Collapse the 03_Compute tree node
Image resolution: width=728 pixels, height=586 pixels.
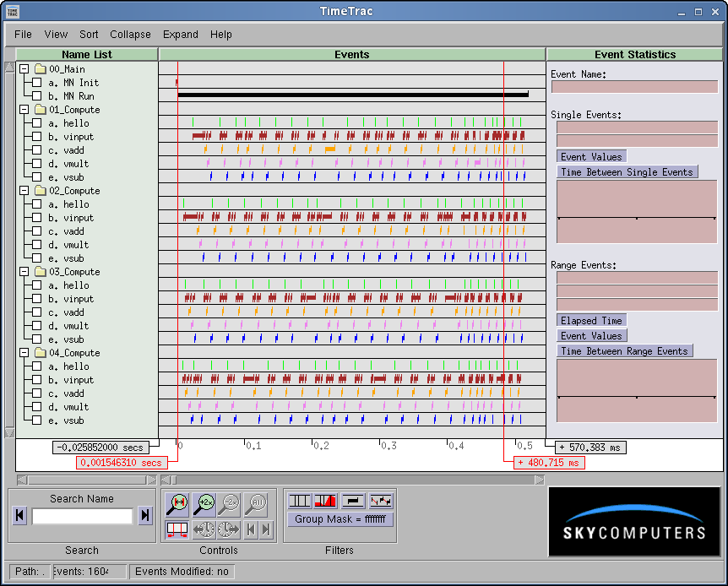click(24, 272)
